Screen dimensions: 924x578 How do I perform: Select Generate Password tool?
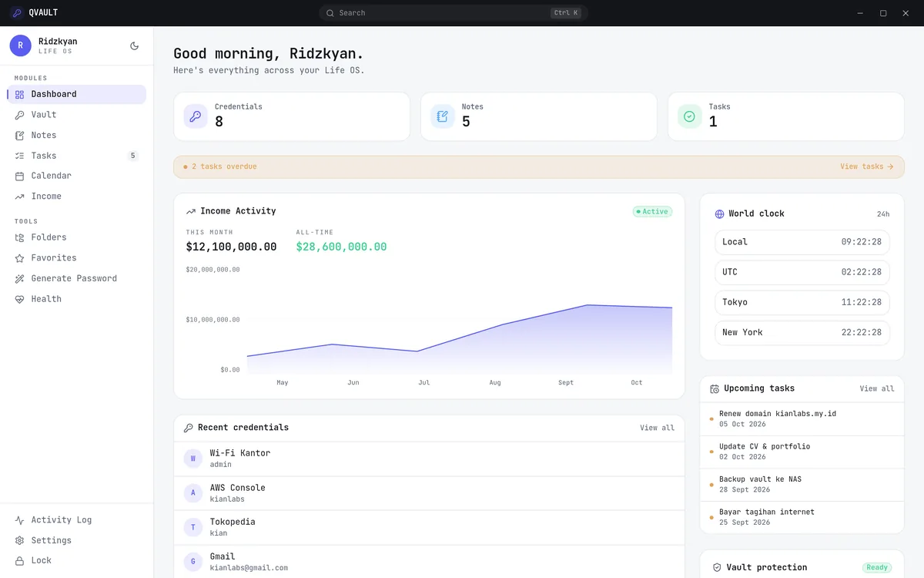coord(76,278)
